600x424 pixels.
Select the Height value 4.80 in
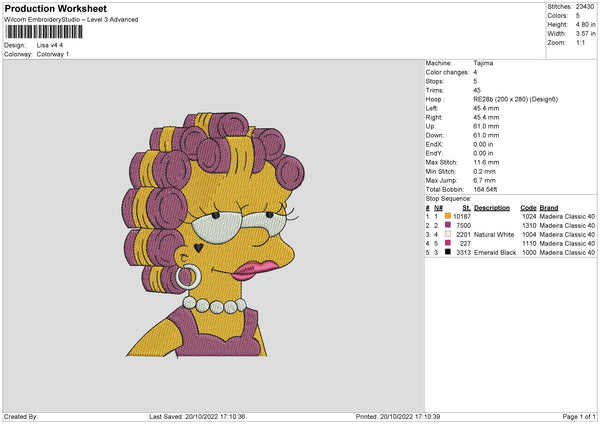[x=585, y=24]
